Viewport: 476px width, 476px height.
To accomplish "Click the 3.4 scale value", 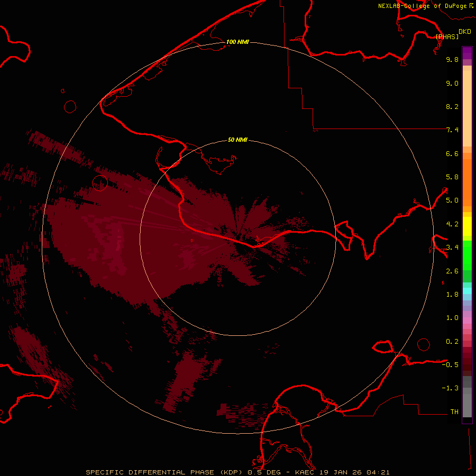I will coord(452,248).
